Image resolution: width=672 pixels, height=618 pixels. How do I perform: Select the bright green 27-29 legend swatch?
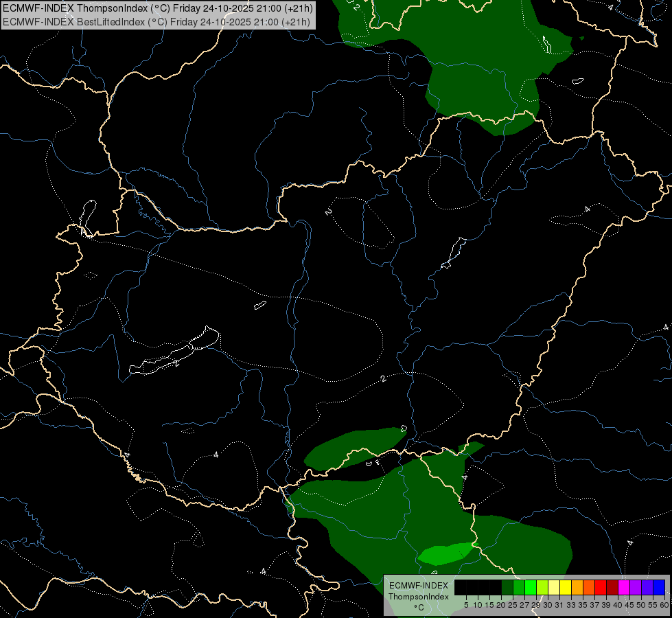click(x=531, y=587)
